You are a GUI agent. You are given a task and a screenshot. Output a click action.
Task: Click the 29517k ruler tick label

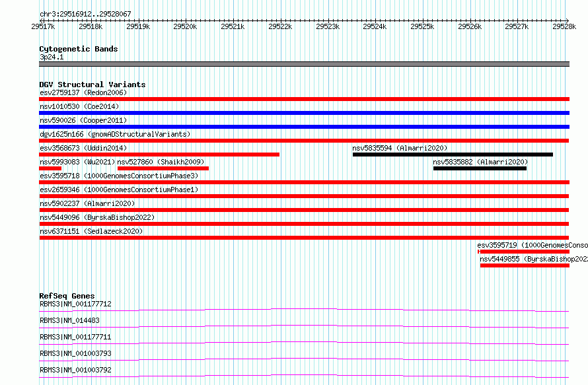pyautogui.click(x=43, y=26)
